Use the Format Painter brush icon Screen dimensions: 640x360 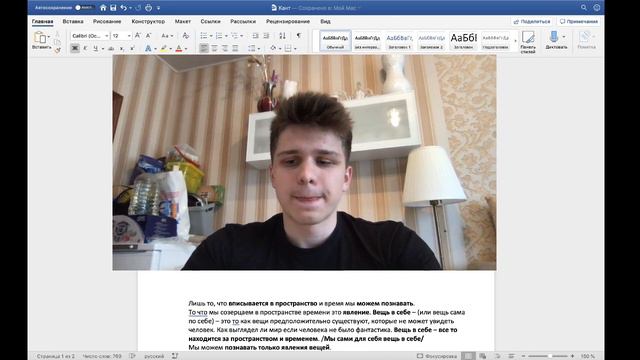click(x=57, y=50)
